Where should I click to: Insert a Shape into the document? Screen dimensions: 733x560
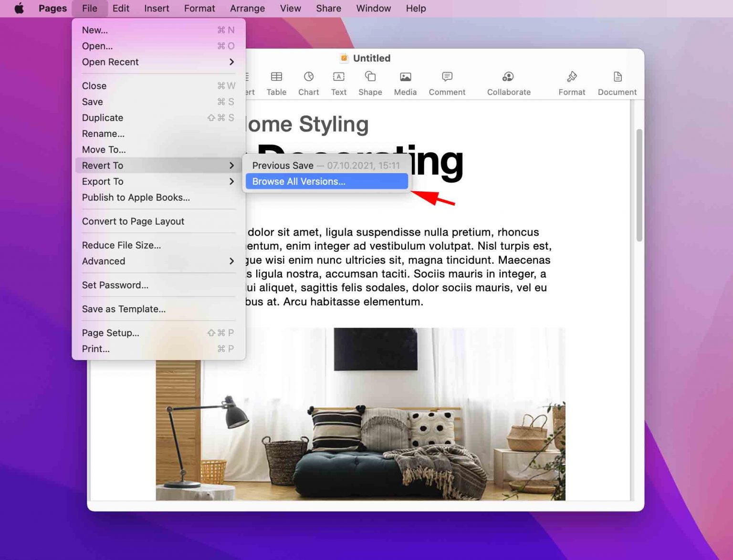[370, 81]
